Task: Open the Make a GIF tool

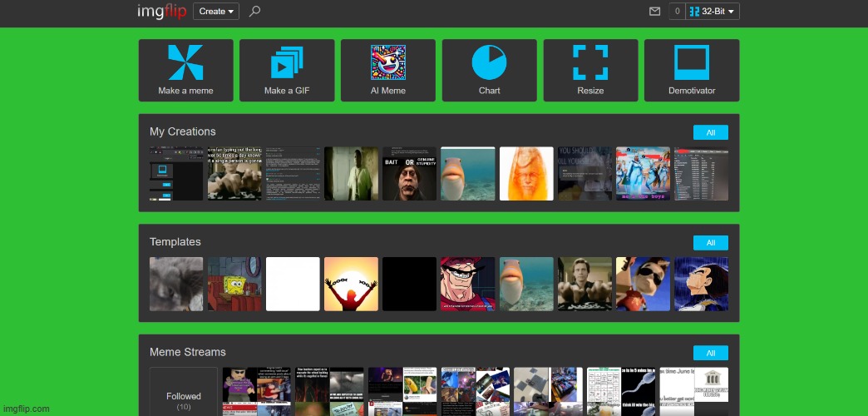Action: click(287, 71)
